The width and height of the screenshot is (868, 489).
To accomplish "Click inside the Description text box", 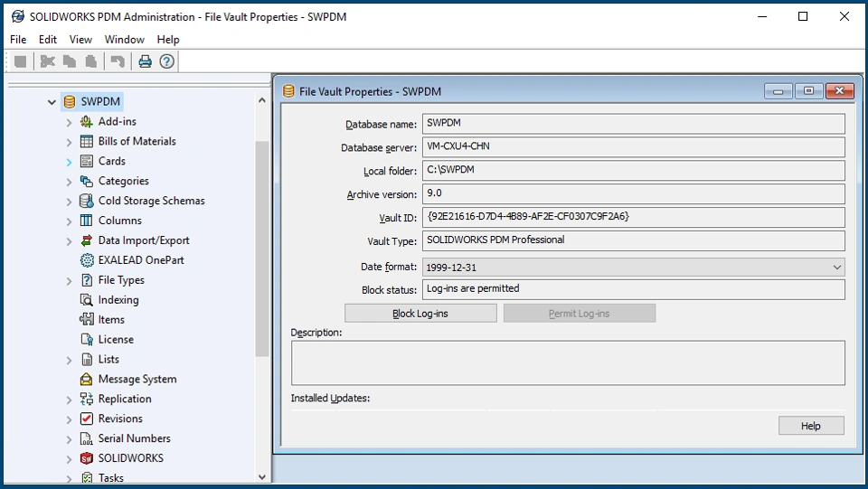I will tap(567, 362).
